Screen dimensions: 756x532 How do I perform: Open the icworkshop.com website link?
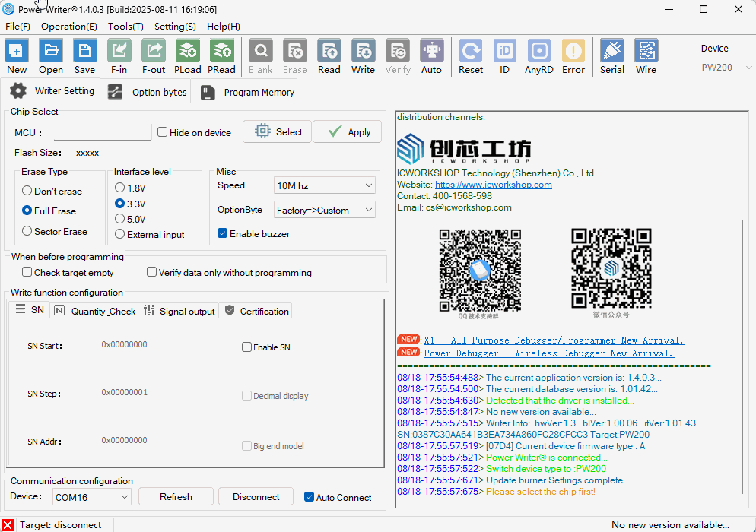pyautogui.click(x=494, y=185)
